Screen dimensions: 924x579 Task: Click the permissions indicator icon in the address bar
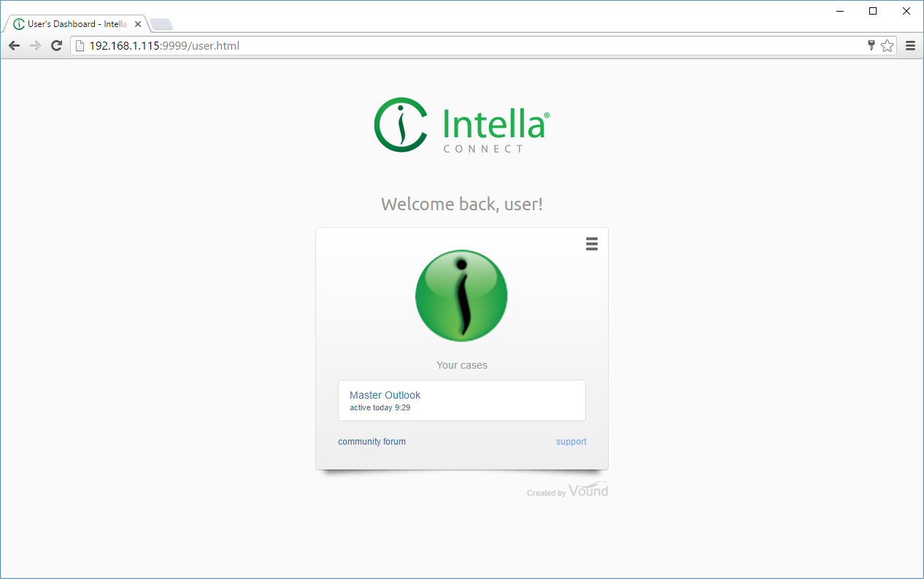point(871,45)
